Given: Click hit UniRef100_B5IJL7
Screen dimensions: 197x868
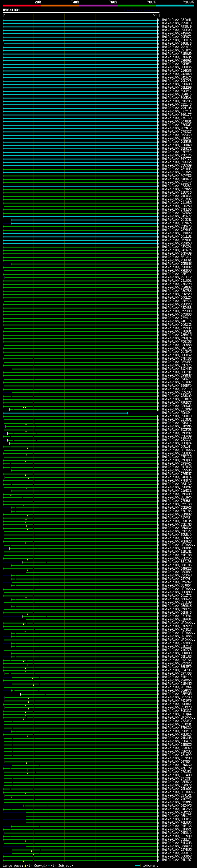Looking at the screenshot, I should pyautogui.click(x=176, y=257).
